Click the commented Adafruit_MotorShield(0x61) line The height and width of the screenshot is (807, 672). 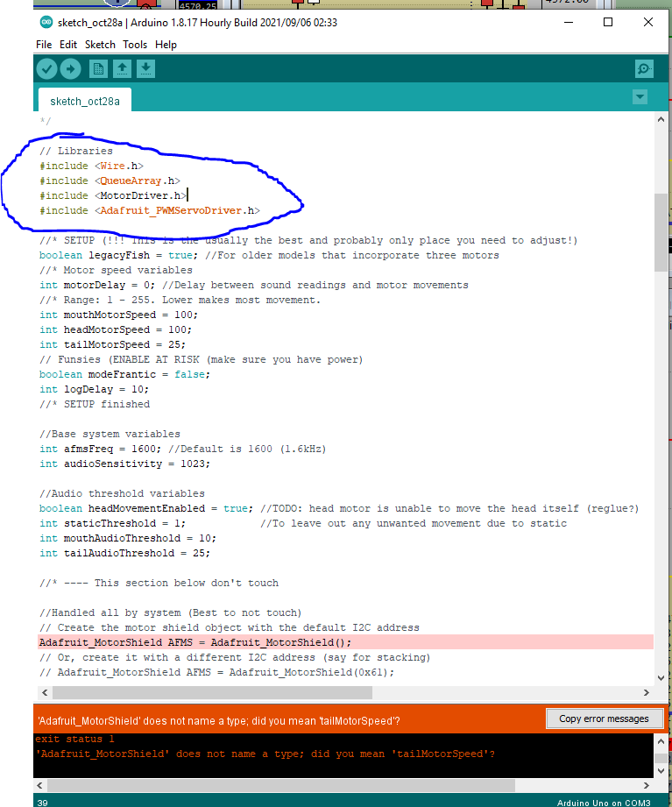216,672
